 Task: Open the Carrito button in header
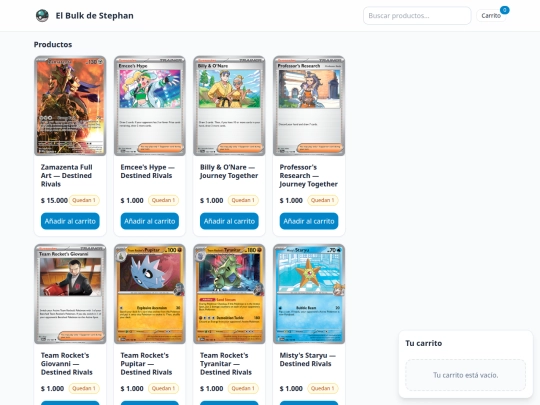tap(491, 15)
